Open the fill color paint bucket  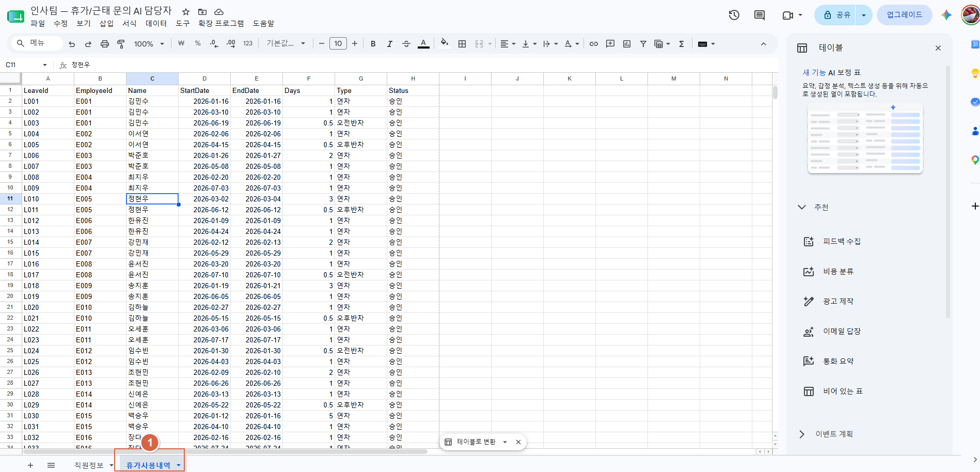pyautogui.click(x=444, y=43)
